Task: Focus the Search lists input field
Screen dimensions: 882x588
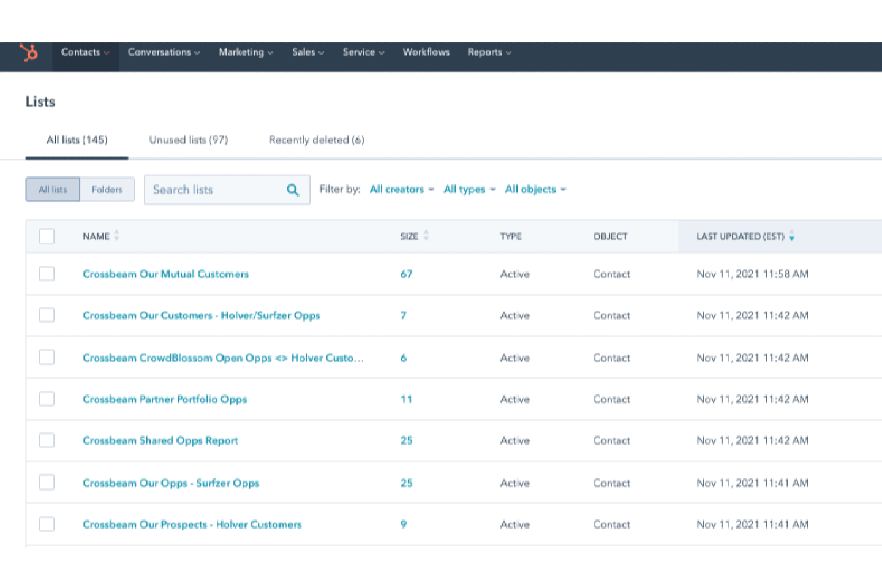Action: 214,190
